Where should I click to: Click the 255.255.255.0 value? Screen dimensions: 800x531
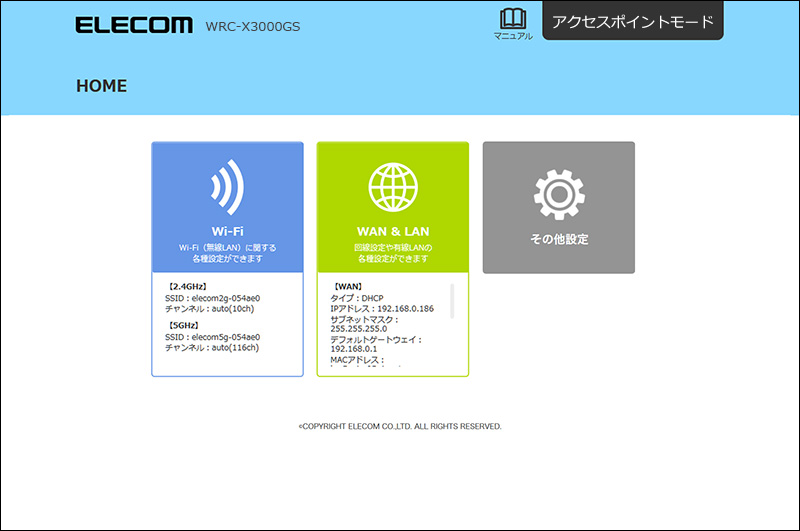(359, 328)
